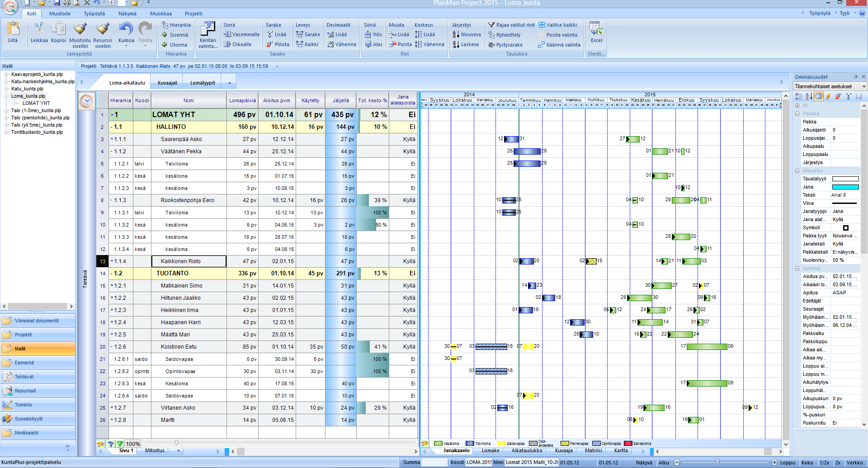
Task: Open the Nimikkeistö sidebar section
Action: pyautogui.click(x=38, y=433)
